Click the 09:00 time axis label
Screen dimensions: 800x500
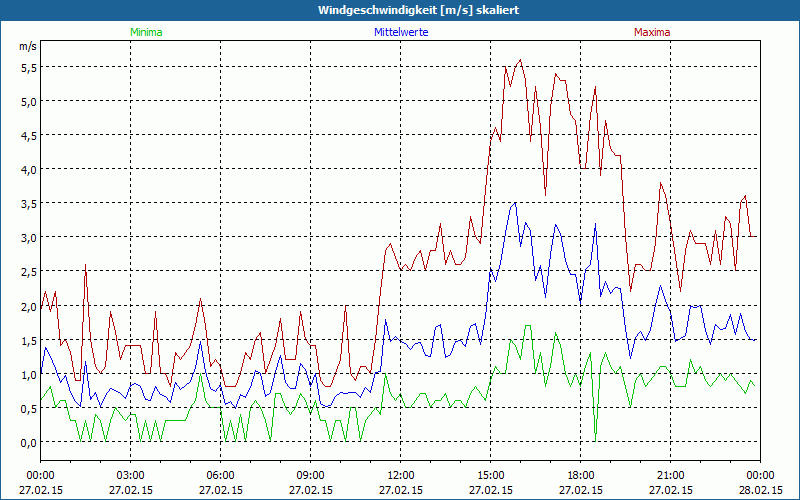pos(311,476)
